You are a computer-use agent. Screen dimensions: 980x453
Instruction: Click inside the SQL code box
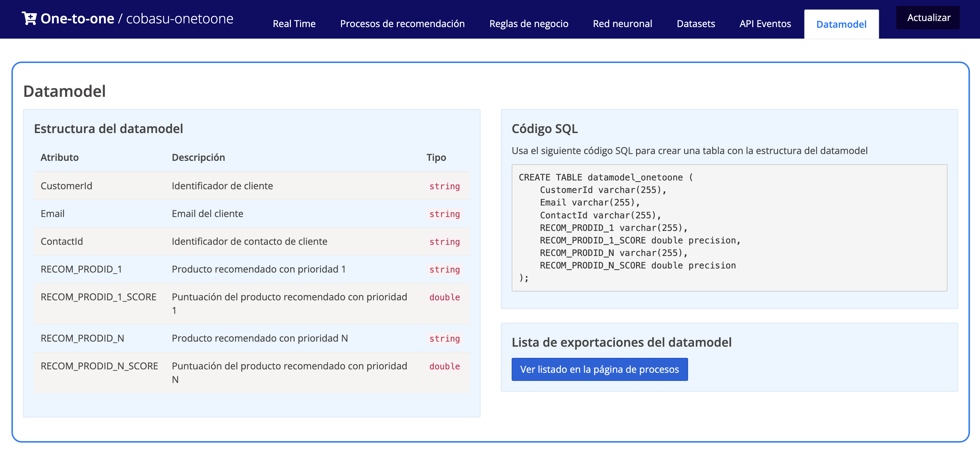pyautogui.click(x=729, y=228)
